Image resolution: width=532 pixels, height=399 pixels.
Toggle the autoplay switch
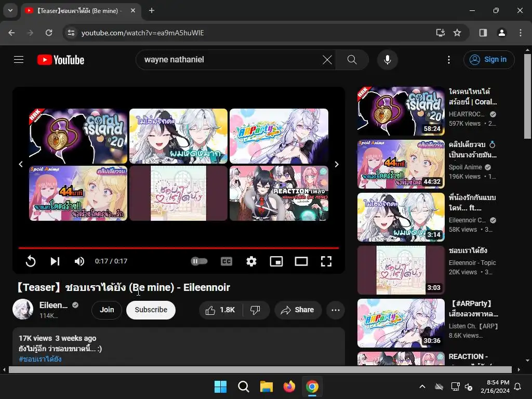click(199, 261)
